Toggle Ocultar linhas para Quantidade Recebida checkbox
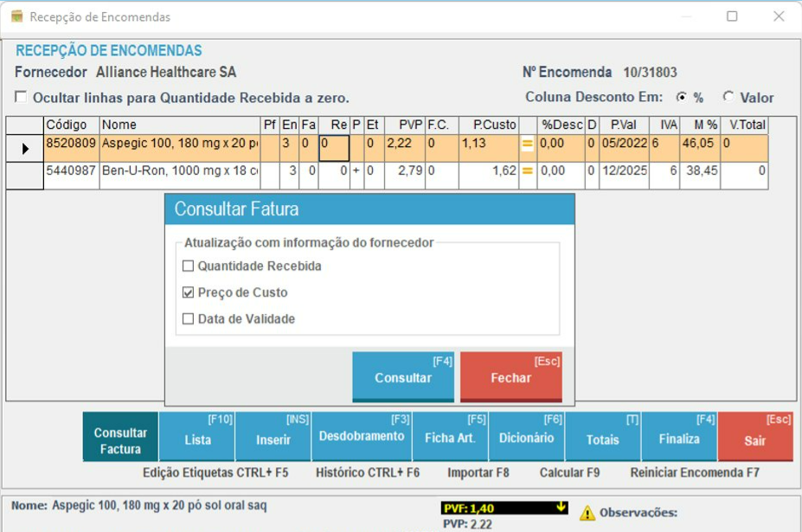The image size is (802, 532). point(22,97)
